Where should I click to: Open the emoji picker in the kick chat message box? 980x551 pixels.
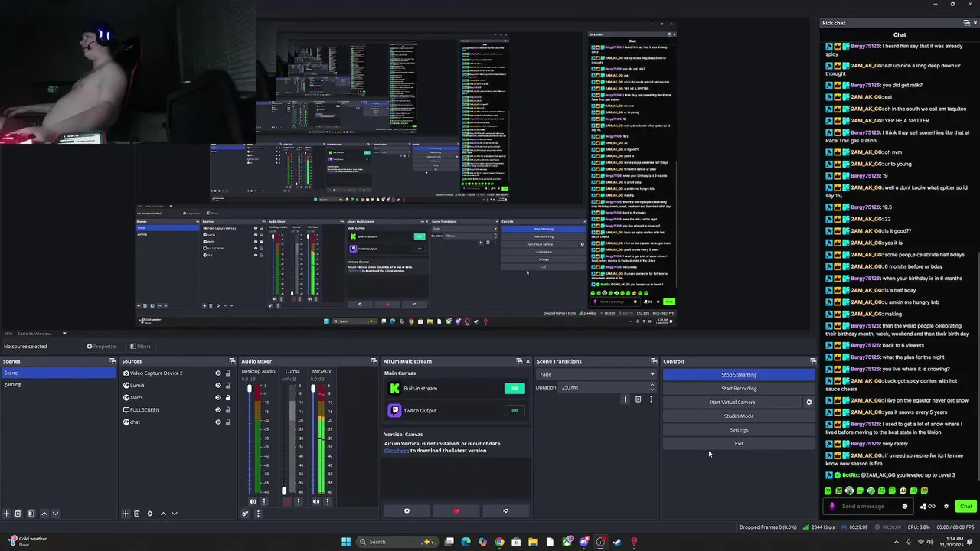[x=905, y=506]
